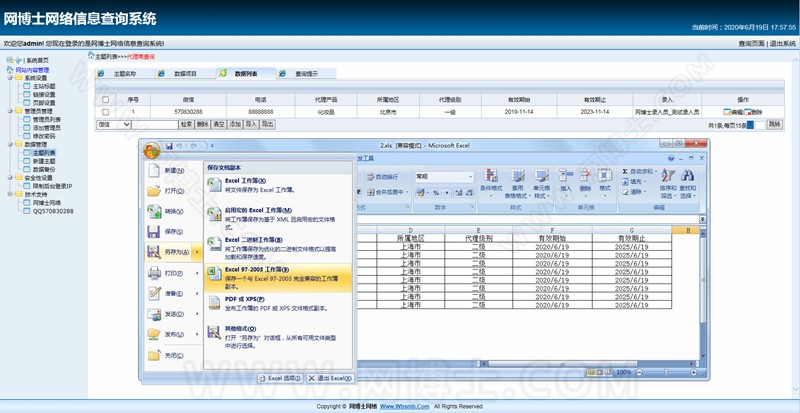Screen dimensions: 800x413
Task: Expand the formula bar chevron
Action: coord(703,219)
